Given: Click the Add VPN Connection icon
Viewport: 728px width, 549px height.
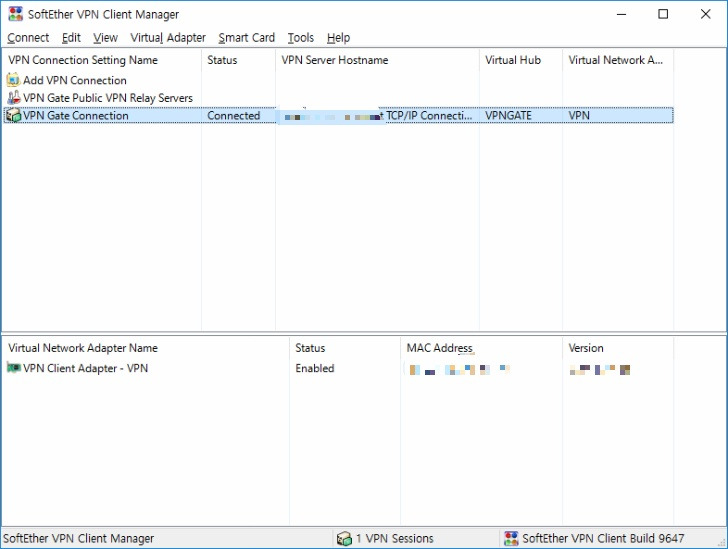Looking at the screenshot, I should [13, 80].
